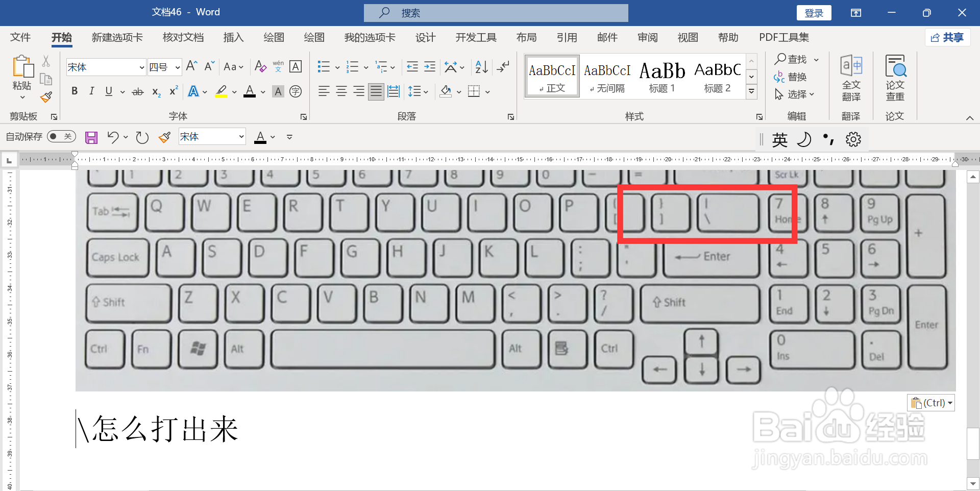The width and height of the screenshot is (980, 491).
Task: Open the File tab
Action: point(20,37)
